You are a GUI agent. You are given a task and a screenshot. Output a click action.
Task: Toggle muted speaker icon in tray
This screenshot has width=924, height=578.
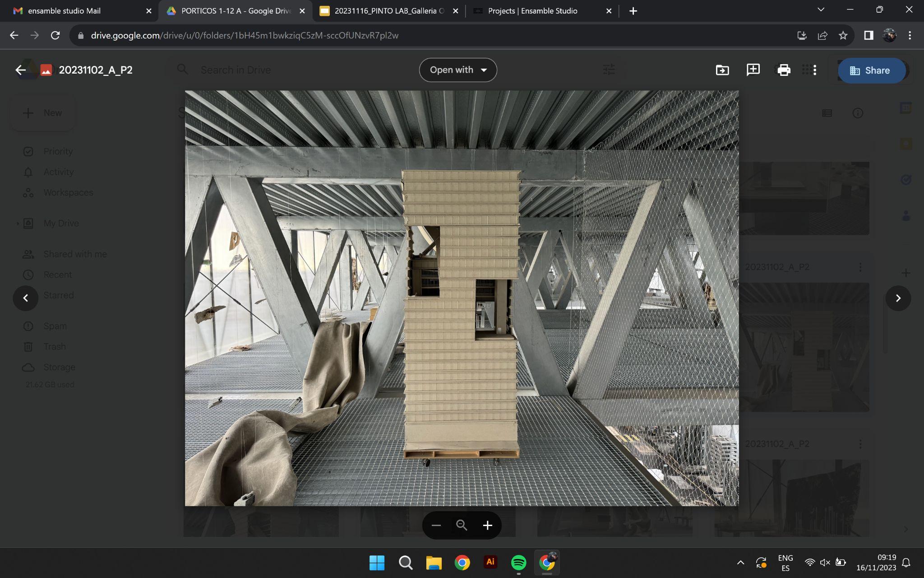point(825,563)
